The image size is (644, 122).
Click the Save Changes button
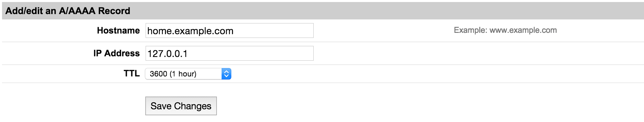point(181,106)
